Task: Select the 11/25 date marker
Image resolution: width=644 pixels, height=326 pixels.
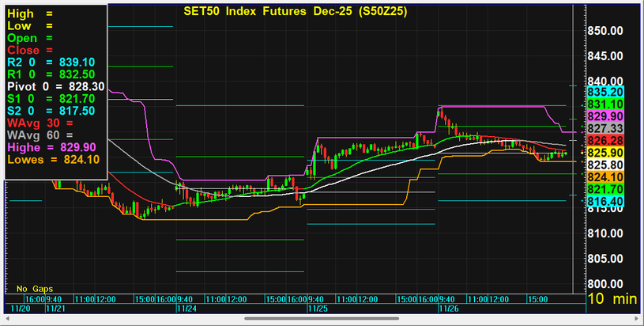Action: coord(314,310)
